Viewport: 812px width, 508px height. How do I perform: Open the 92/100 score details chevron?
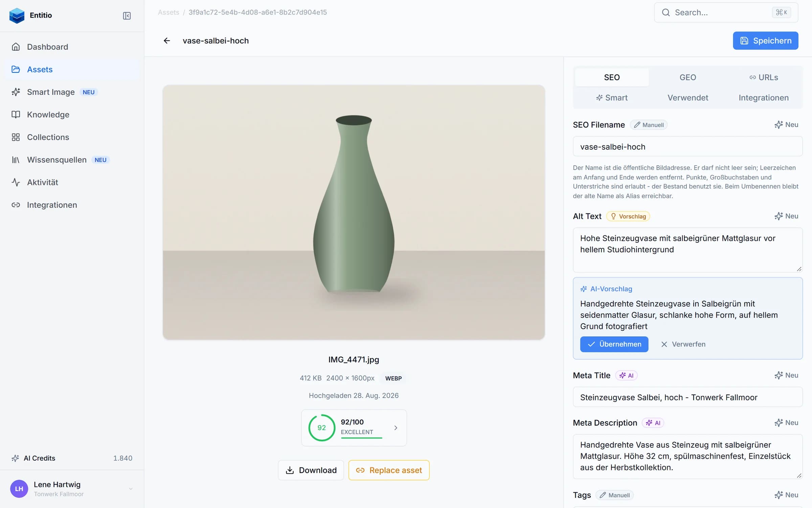(x=396, y=428)
